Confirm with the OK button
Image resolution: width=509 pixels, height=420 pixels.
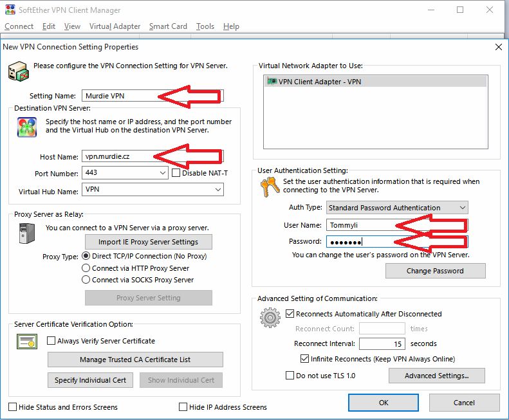[x=384, y=403]
